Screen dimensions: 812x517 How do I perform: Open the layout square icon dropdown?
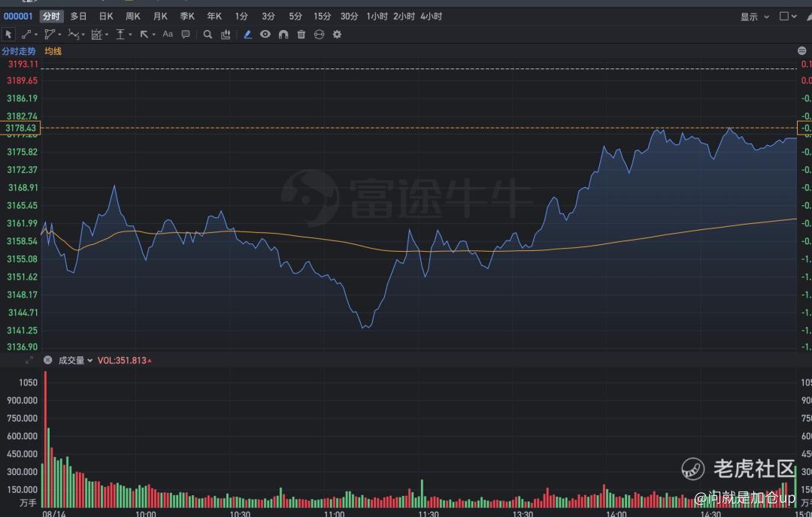click(x=788, y=17)
